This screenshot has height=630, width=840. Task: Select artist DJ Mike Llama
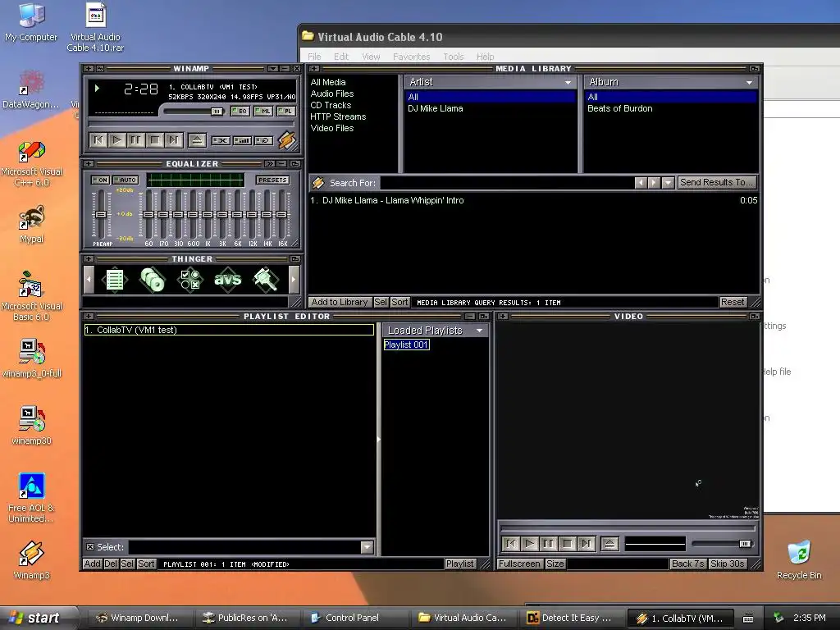[x=435, y=108]
